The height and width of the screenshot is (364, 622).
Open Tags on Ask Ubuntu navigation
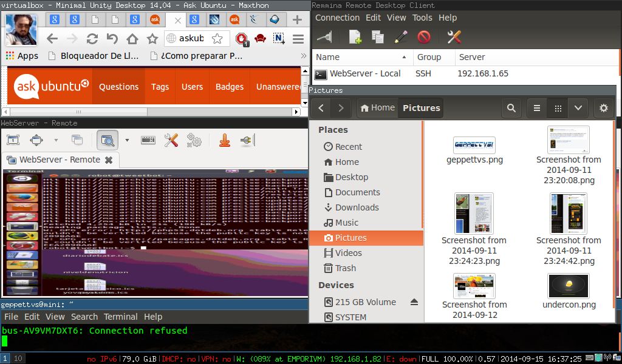tap(160, 86)
